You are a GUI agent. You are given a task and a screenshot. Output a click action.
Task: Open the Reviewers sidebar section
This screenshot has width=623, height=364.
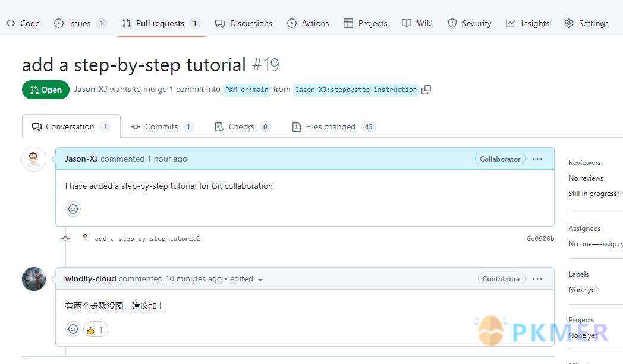(584, 162)
